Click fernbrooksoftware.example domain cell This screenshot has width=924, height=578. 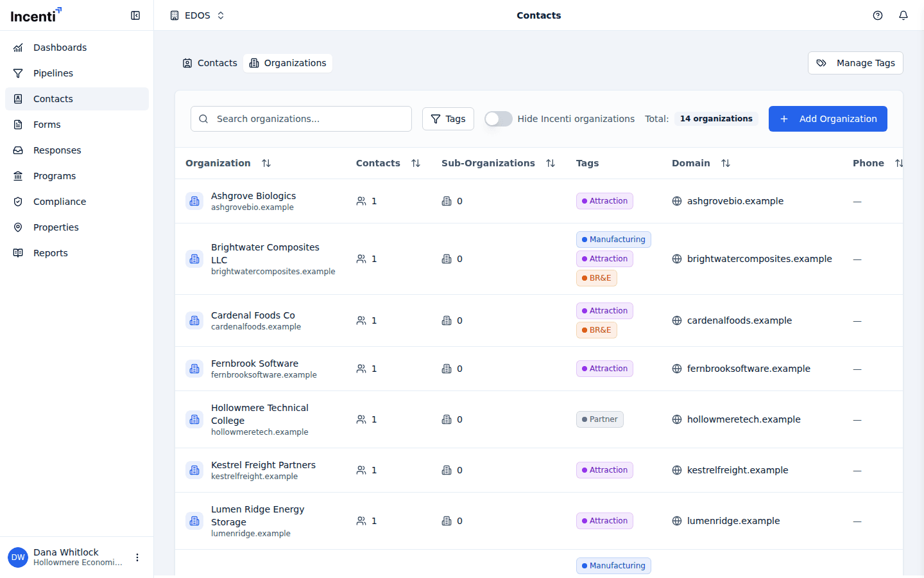(x=741, y=369)
